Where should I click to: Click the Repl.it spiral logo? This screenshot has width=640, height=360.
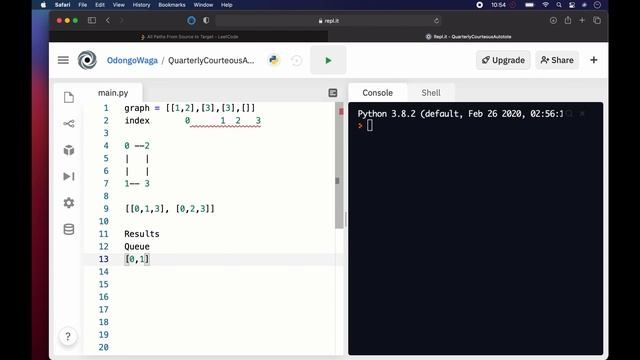pyautogui.click(x=87, y=60)
